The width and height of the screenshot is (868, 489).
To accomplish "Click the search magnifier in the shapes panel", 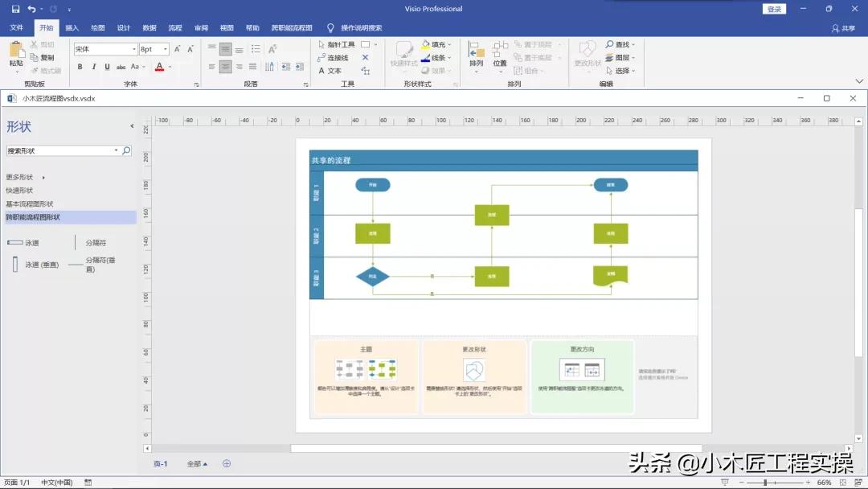I will [126, 150].
